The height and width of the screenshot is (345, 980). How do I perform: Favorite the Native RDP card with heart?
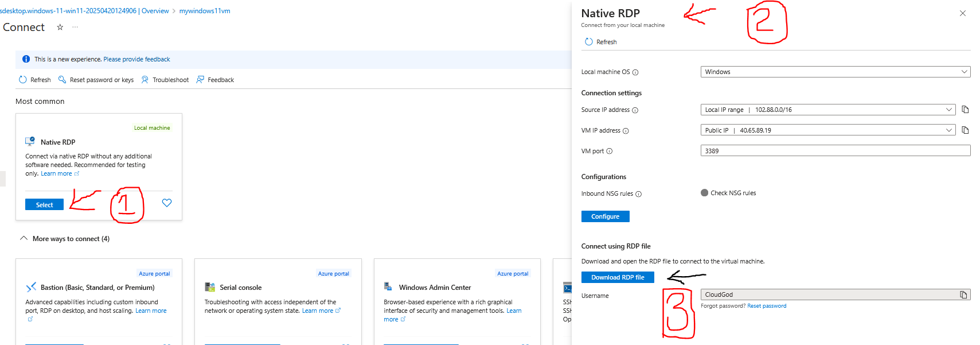point(167,203)
